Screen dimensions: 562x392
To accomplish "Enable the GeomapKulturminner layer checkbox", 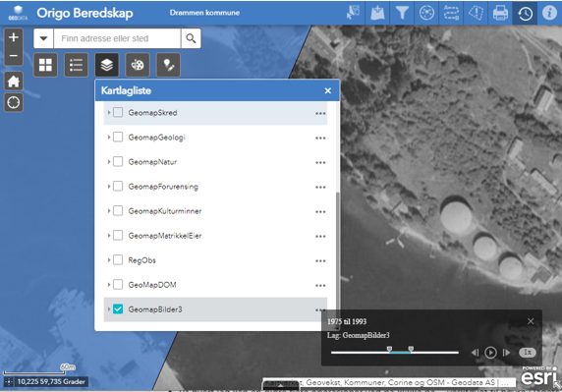I will (118, 210).
